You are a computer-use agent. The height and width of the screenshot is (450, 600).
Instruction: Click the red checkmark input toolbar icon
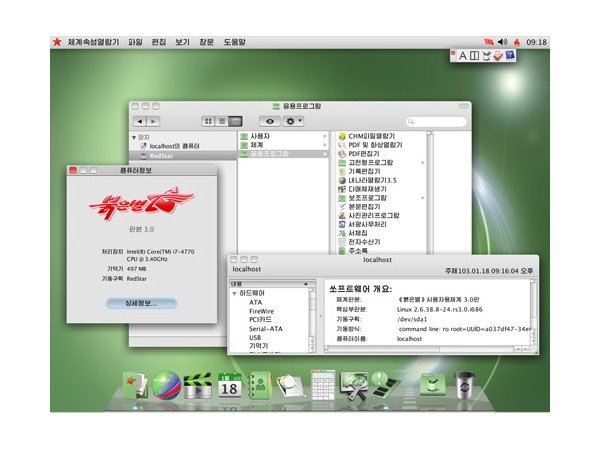pyautogui.click(x=498, y=56)
